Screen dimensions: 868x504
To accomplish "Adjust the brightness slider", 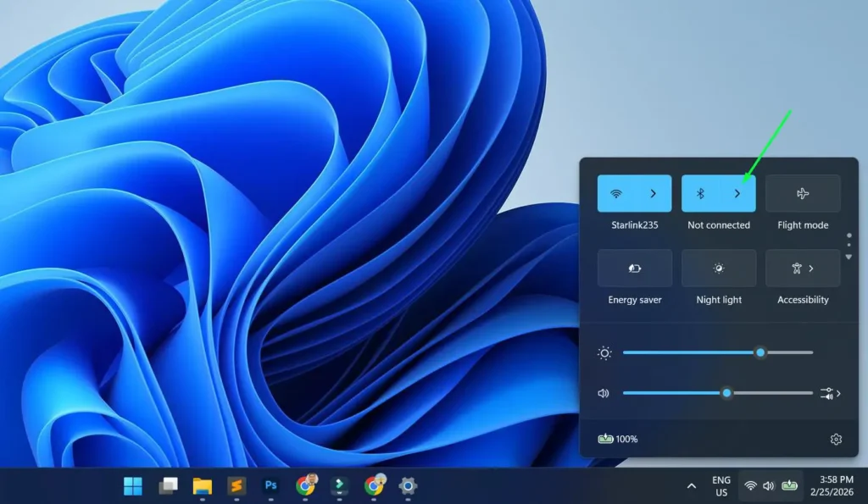I will pos(760,352).
